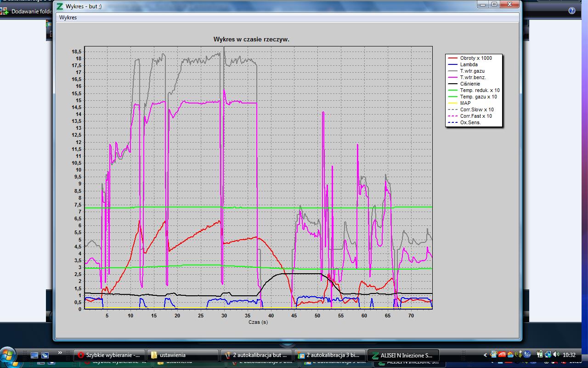The height and width of the screenshot is (368, 588).
Task: Click the Show Desktop quick launch icon
Action: pos(34,355)
